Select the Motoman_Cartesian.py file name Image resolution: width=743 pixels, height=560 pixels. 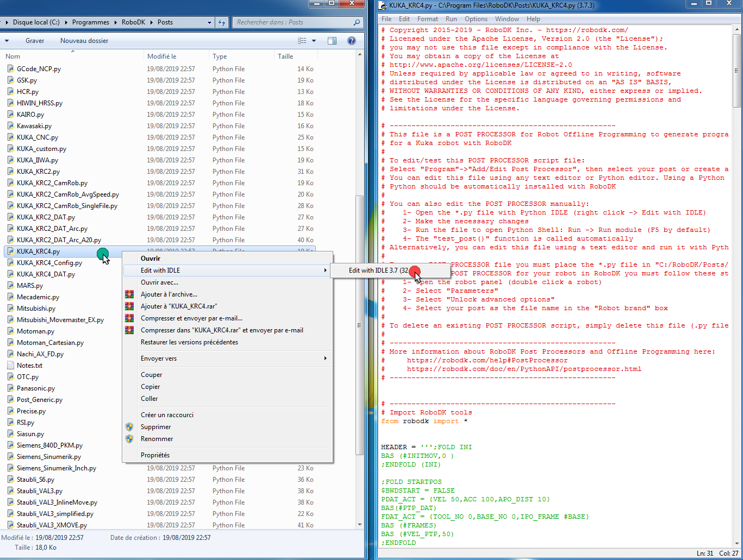coord(50,343)
